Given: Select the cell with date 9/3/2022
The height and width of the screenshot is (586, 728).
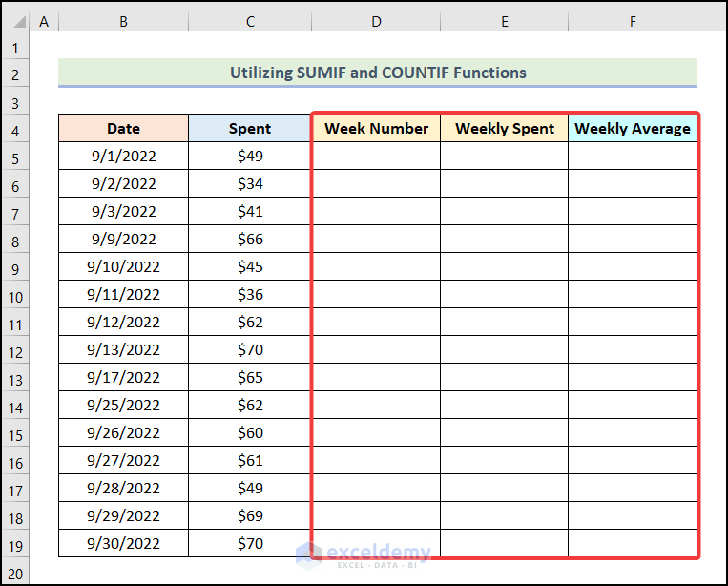Looking at the screenshot, I should pyautogui.click(x=123, y=211).
